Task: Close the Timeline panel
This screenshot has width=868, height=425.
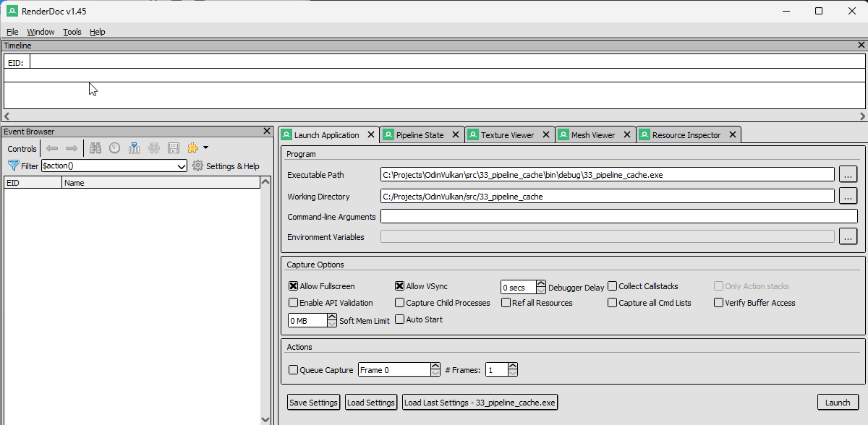Action: tap(861, 46)
